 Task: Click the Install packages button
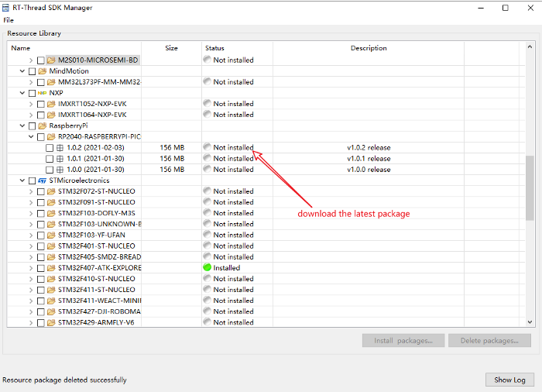403,340
